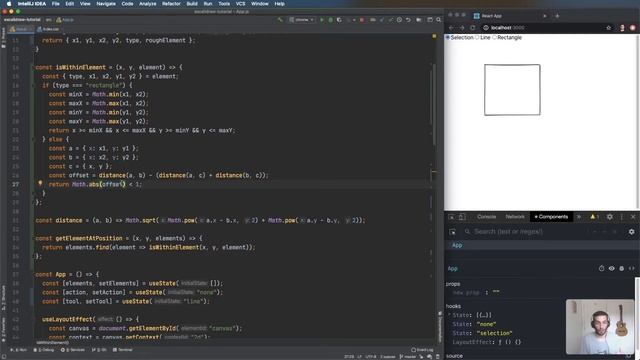Fold the App component at line 37
Viewport: 640px width, 360px height.
click(33, 274)
